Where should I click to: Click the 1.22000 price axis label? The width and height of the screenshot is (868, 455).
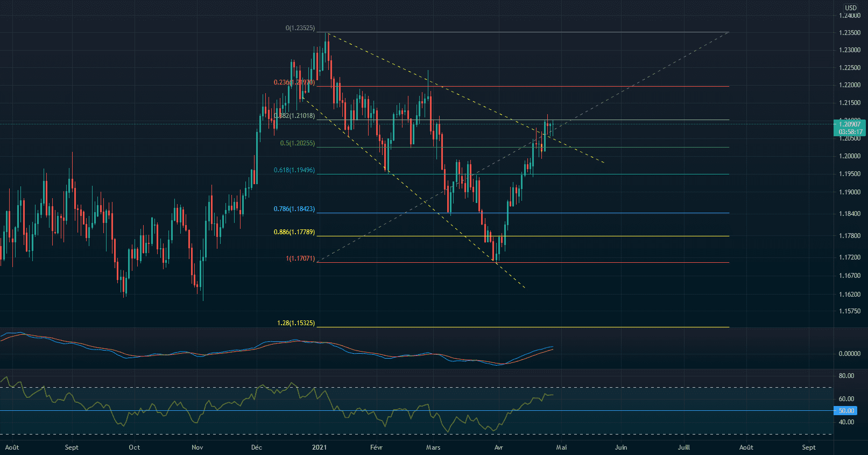click(x=850, y=85)
